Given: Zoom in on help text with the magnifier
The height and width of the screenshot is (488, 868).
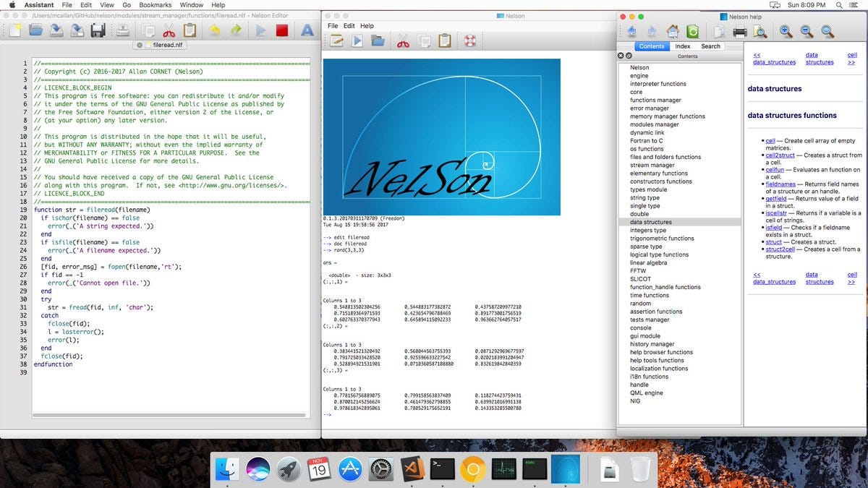Looking at the screenshot, I should (786, 31).
